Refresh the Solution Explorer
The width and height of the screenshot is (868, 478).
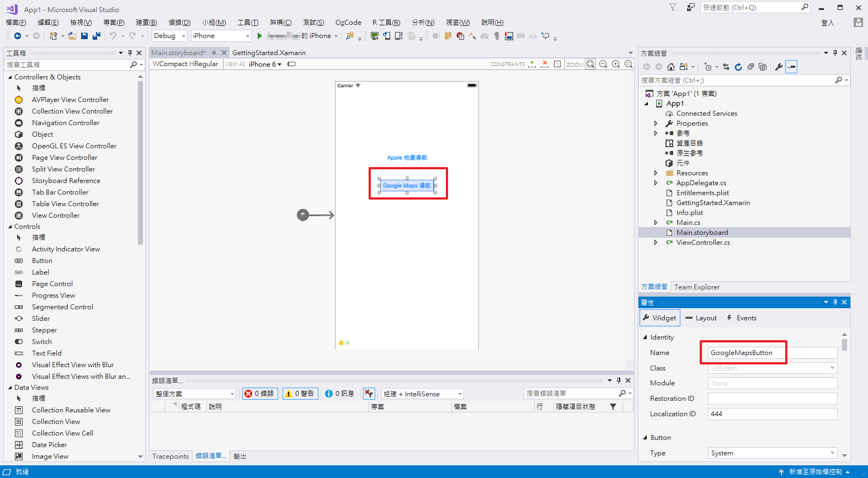[738, 67]
